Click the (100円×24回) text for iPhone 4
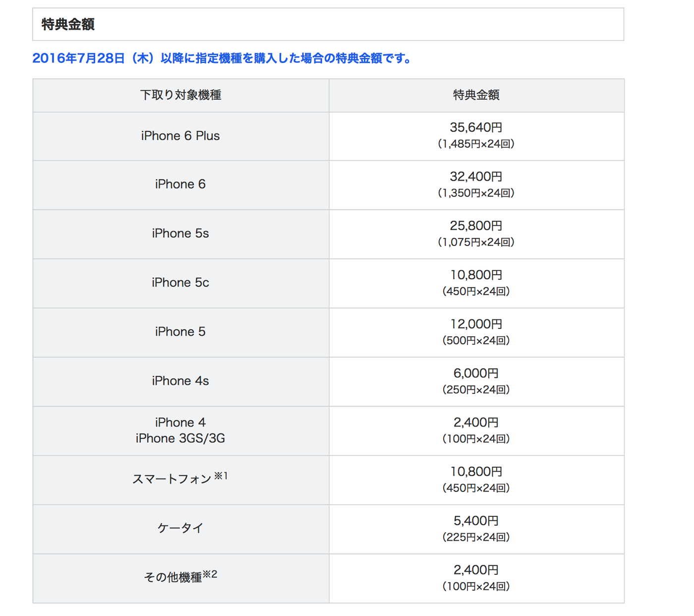694x616 pixels. pyautogui.click(x=476, y=438)
